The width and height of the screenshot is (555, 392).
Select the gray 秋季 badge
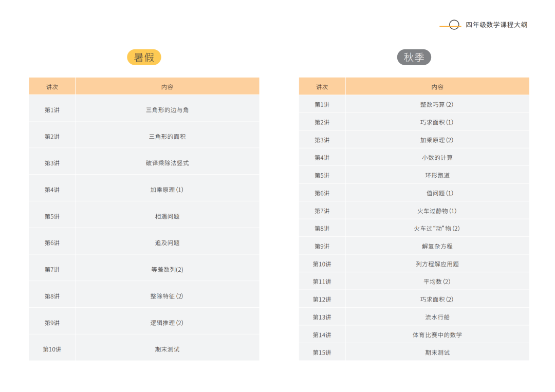(x=414, y=57)
